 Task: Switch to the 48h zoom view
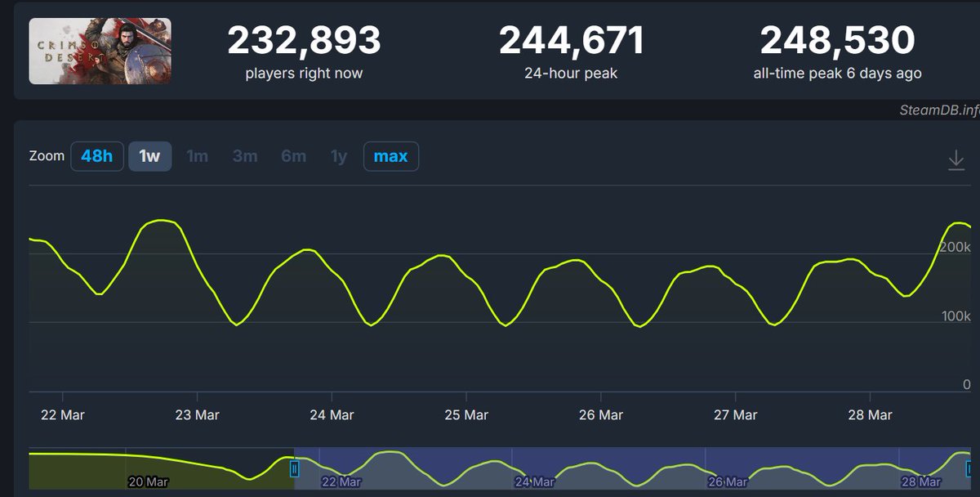(x=97, y=155)
